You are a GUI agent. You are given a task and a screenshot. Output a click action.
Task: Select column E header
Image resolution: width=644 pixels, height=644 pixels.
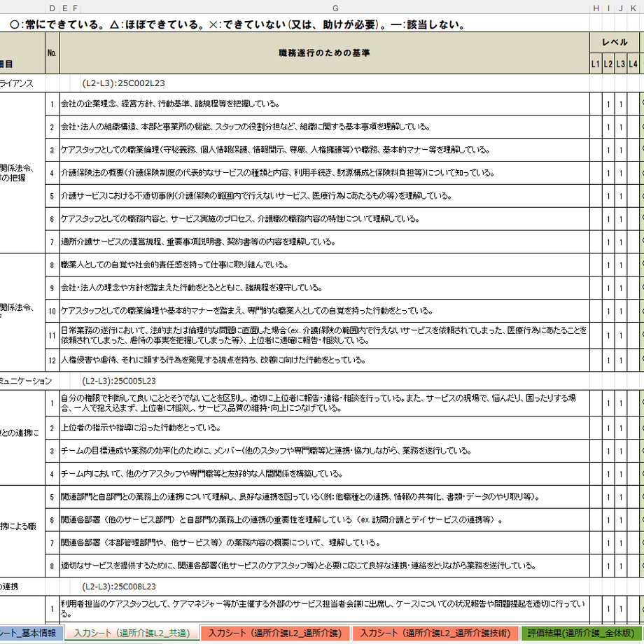coord(65,8)
